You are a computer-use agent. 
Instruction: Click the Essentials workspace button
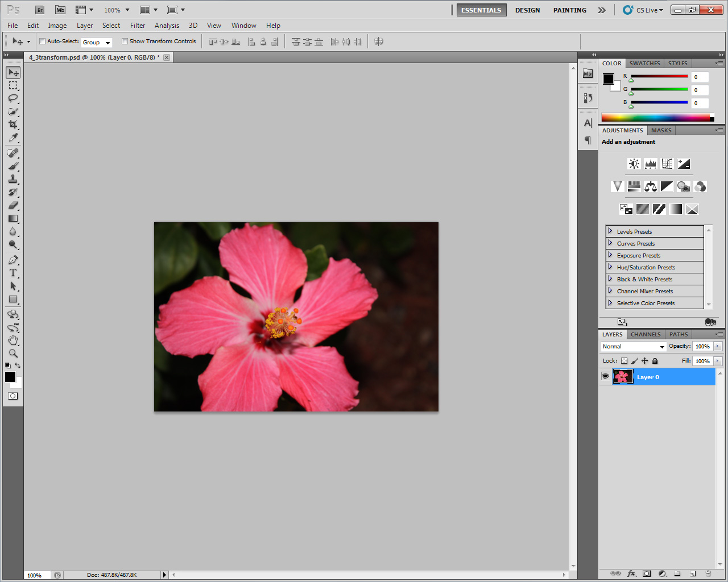click(x=481, y=10)
